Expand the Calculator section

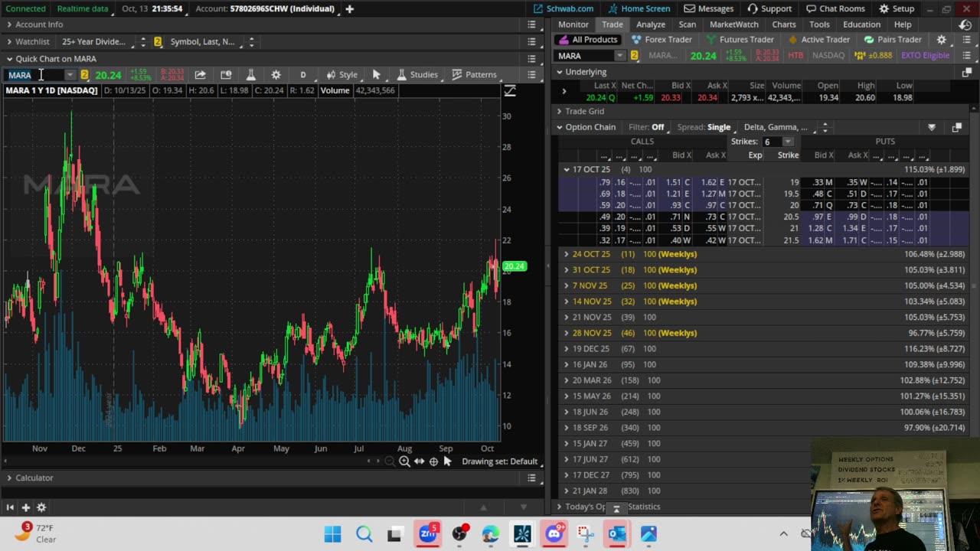coord(9,478)
